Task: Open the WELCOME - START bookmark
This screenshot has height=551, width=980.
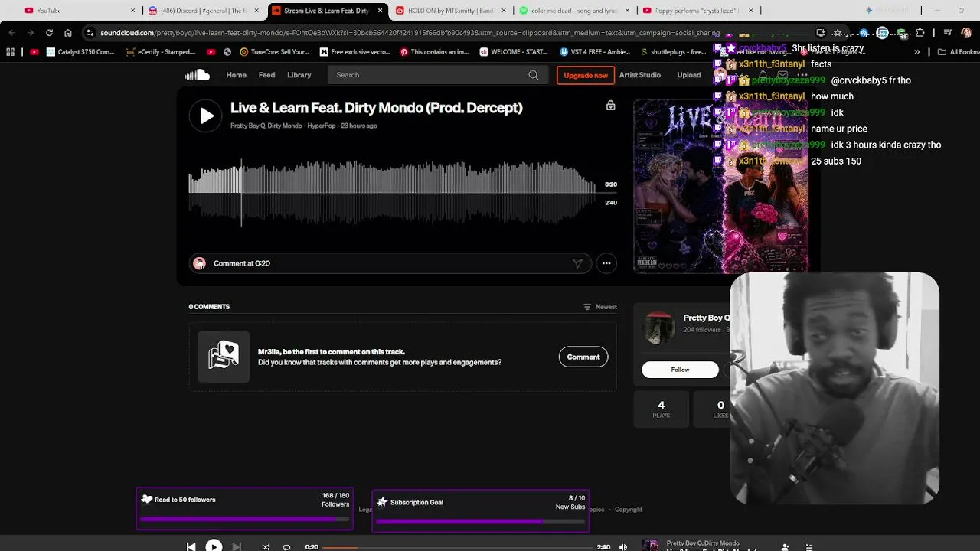Action: pos(514,52)
